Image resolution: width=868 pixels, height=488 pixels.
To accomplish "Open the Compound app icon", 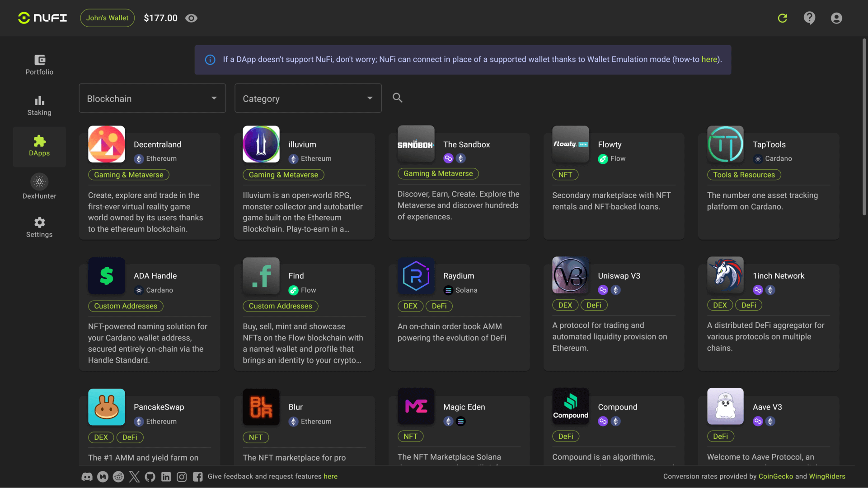I will (x=571, y=406).
